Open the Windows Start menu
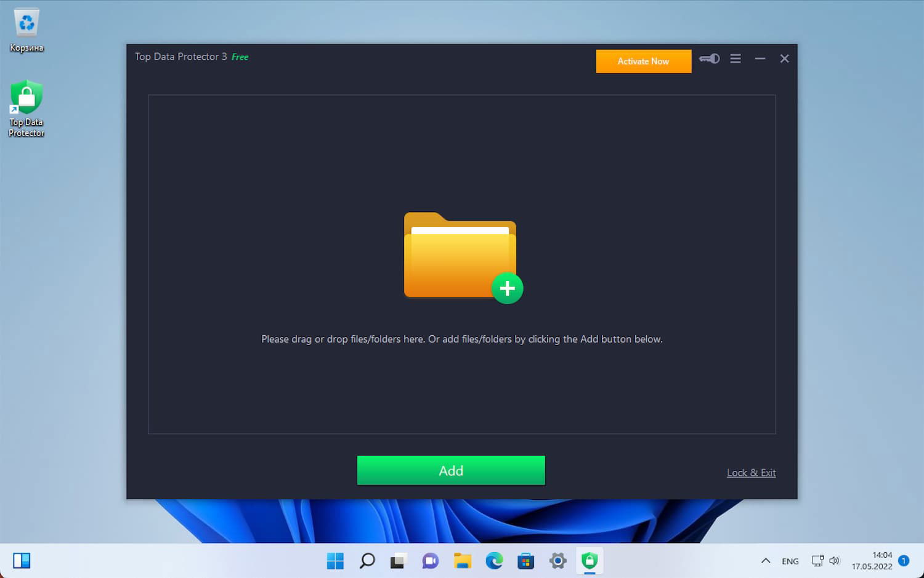The height and width of the screenshot is (578, 924). [335, 561]
